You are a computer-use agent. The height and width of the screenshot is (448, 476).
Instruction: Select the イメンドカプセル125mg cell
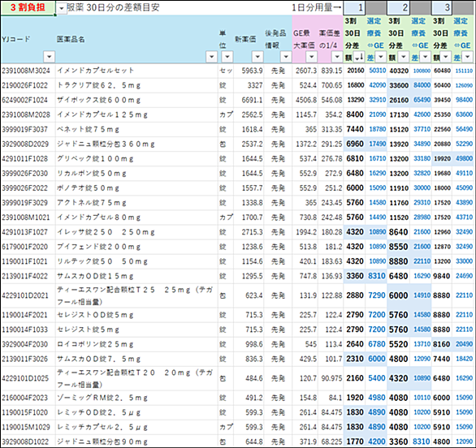136,114
